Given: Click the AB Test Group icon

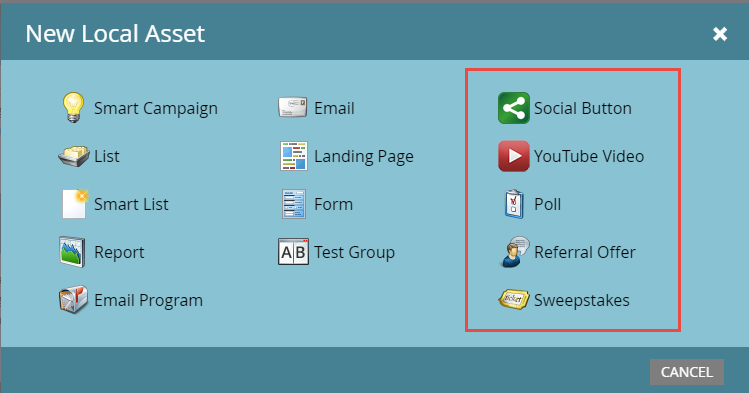Looking at the screenshot, I should 293,252.
